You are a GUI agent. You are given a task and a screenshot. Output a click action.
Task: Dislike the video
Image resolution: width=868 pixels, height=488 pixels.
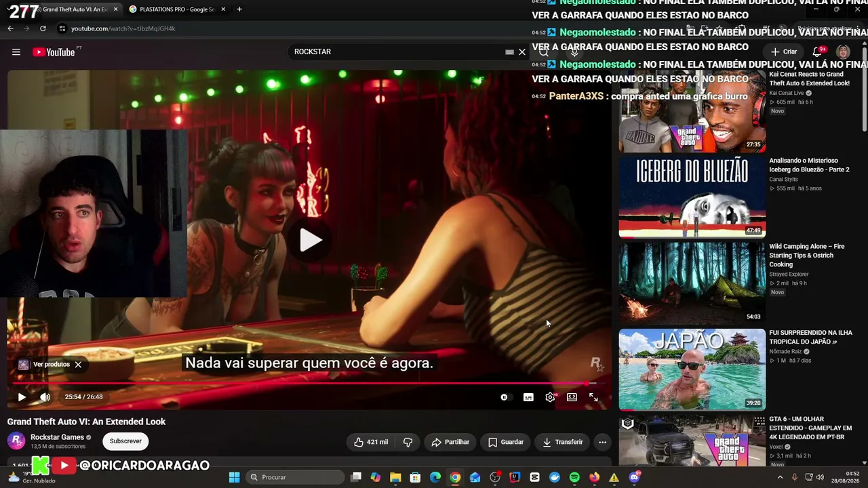[408, 442]
